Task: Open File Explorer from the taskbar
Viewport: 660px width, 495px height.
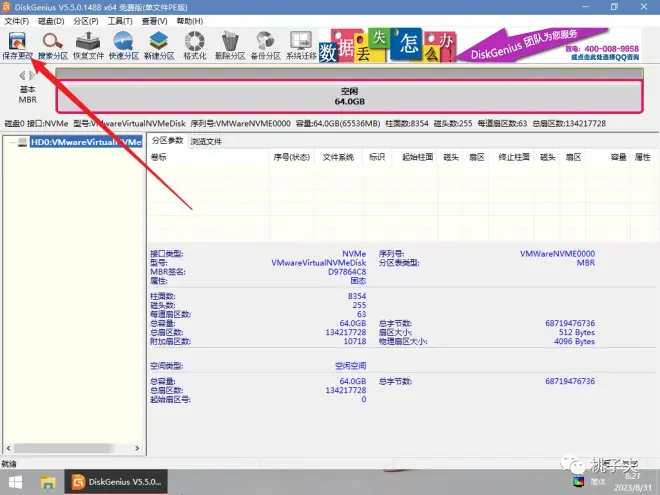Action: [x=48, y=482]
